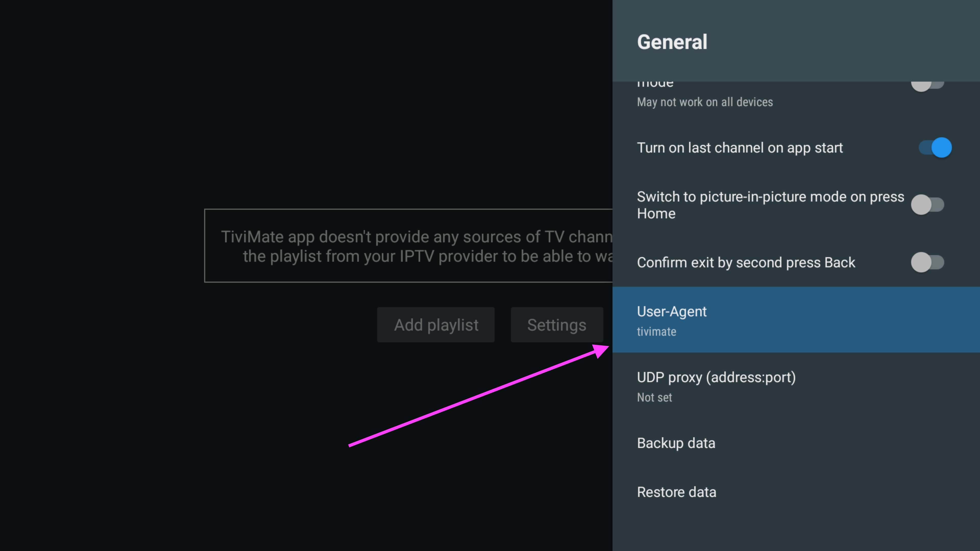Click 'May not work on all devices' text
The width and height of the screenshot is (980, 551).
tap(705, 102)
